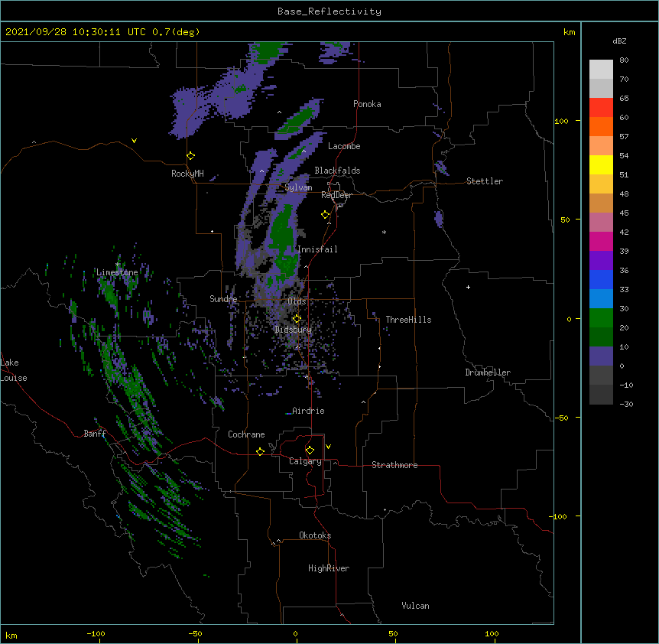The image size is (659, 644).
Task: Click the -30 value on dBZ legend
Action: click(x=626, y=405)
